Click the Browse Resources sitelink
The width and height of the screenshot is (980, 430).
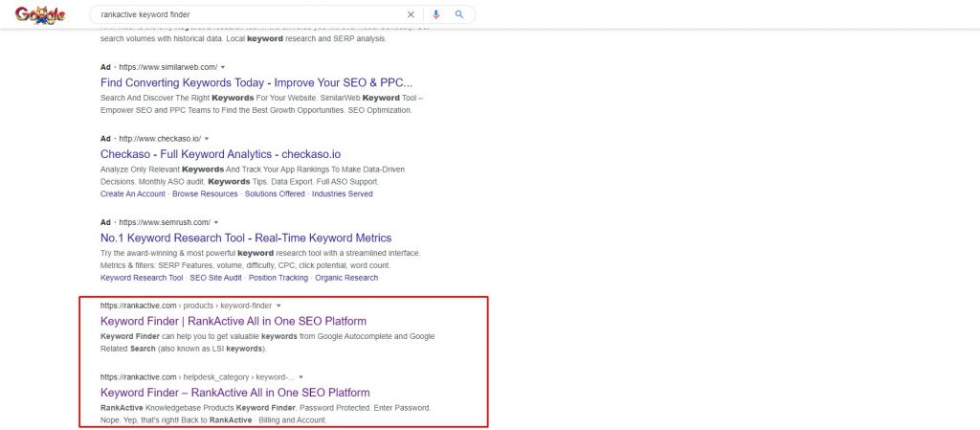205,193
